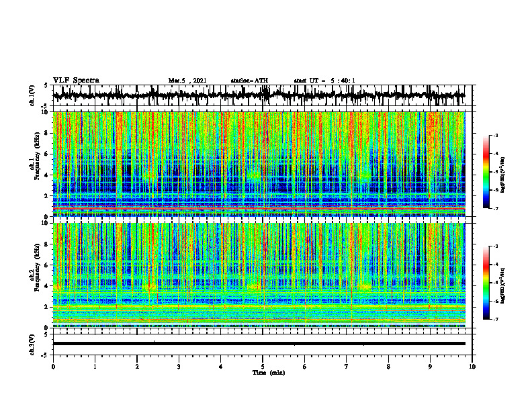
Task: Click the "ch.3(V)" axis label
Action: (32, 345)
